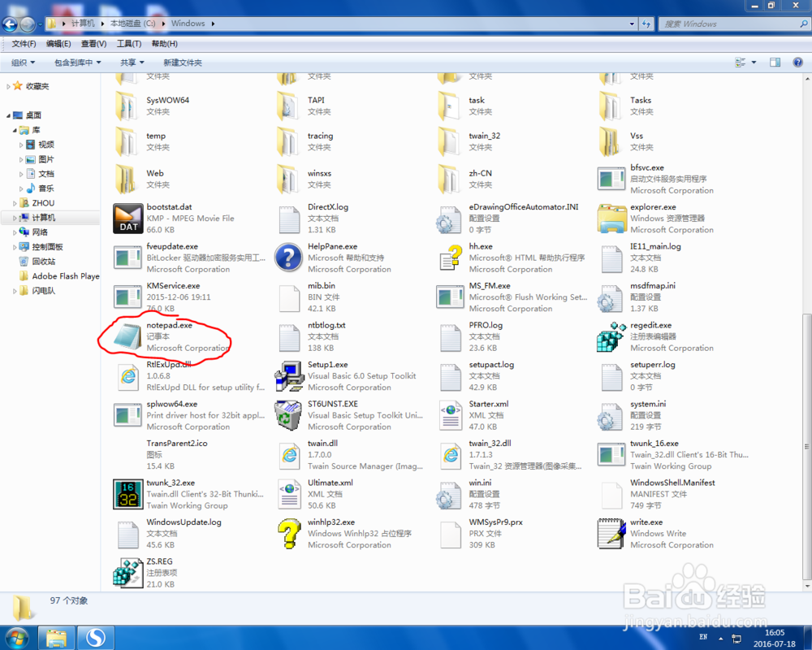Click the back navigation arrow

click(10, 23)
